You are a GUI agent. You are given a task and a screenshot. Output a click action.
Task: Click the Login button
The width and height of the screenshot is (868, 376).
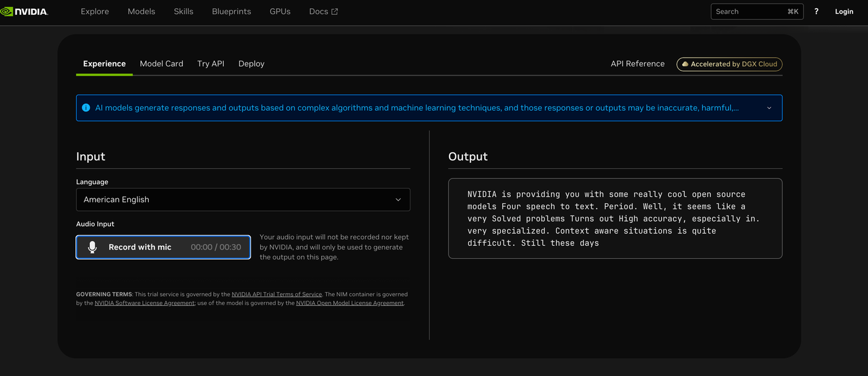coord(844,11)
